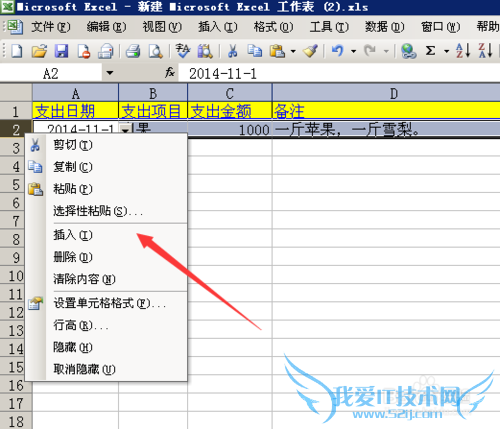Screen dimensions: 500x429
Task: Select column D header
Action: coord(386,93)
